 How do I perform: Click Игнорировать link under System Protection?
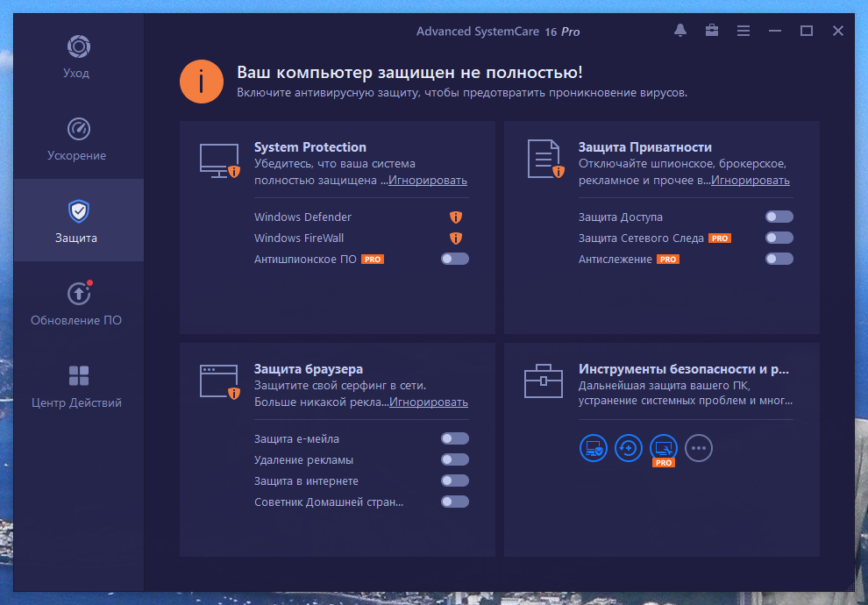point(428,180)
